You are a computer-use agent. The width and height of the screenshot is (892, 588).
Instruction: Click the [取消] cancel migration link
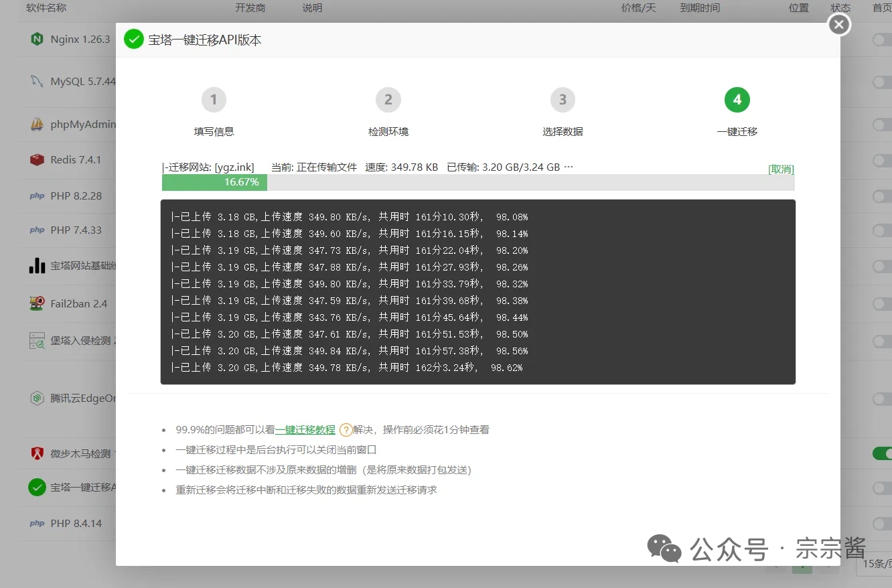pyautogui.click(x=781, y=169)
